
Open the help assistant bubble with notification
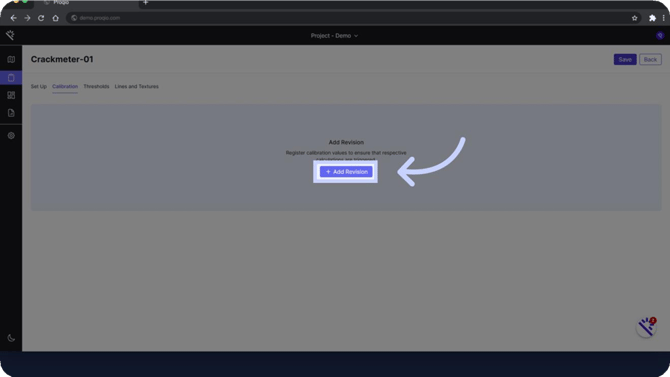tap(646, 327)
